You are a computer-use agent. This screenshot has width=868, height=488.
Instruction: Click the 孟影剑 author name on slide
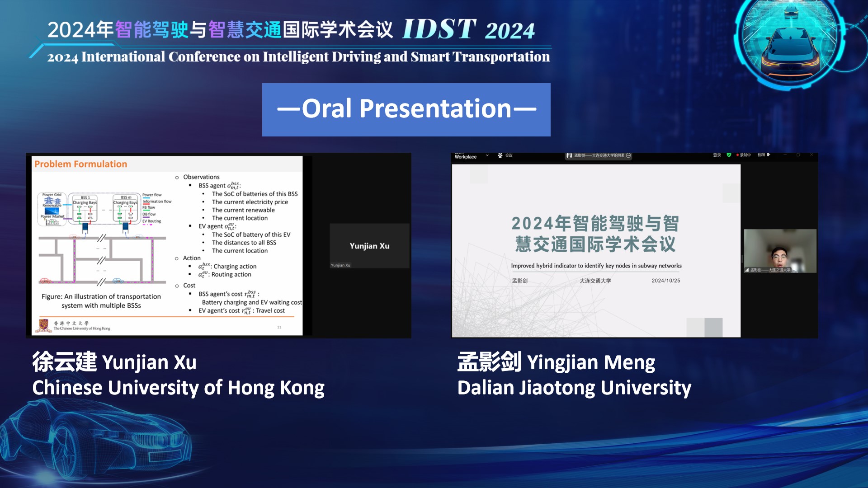tap(520, 281)
